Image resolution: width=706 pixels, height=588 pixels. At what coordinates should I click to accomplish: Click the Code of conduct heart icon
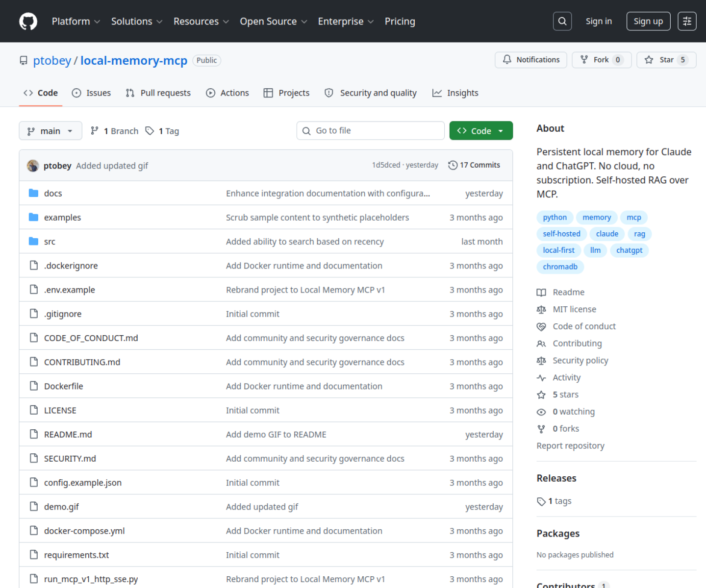point(541,327)
